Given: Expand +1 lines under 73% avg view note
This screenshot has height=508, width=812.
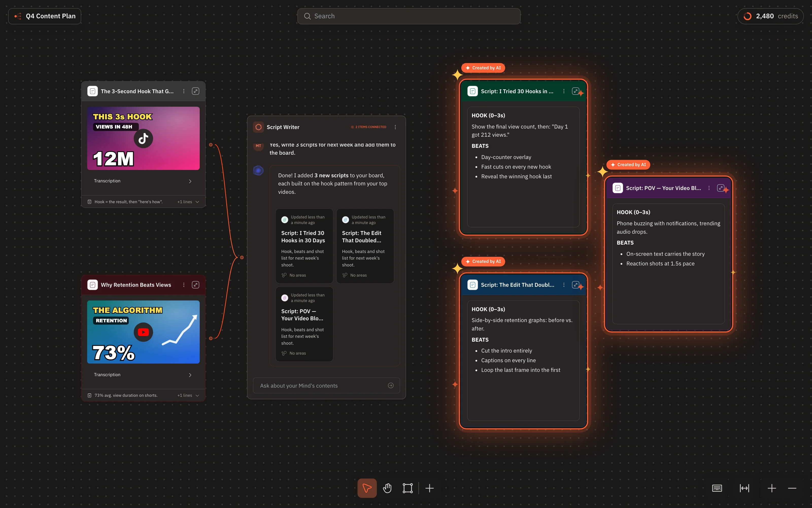Looking at the screenshot, I should tap(188, 395).
